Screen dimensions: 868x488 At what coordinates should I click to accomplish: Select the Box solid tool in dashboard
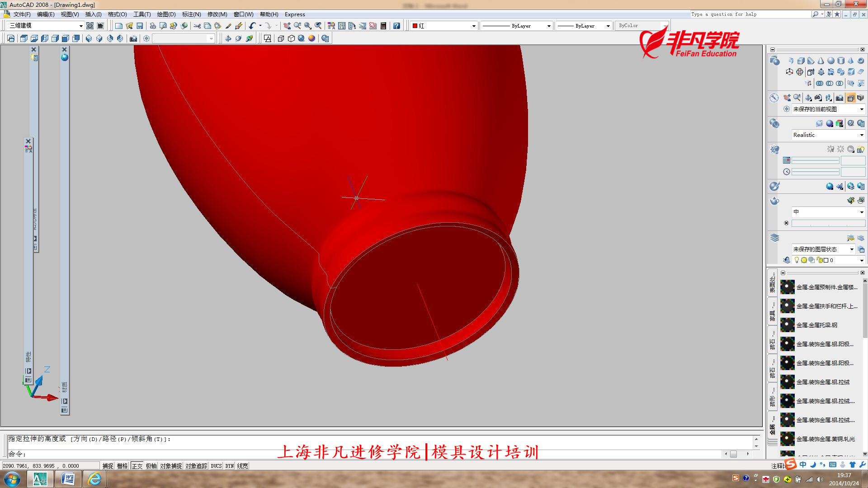(x=801, y=61)
